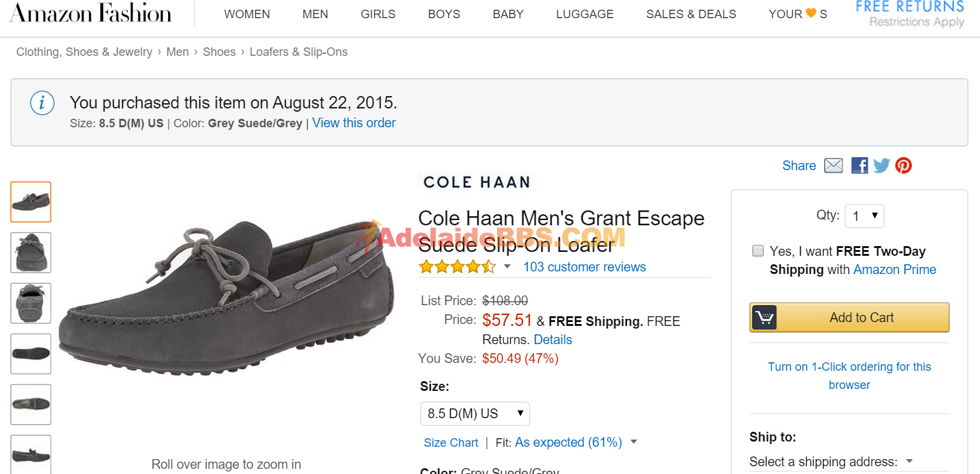Click the Amazon Fashion logo
The image size is (980, 474).
(90, 14)
